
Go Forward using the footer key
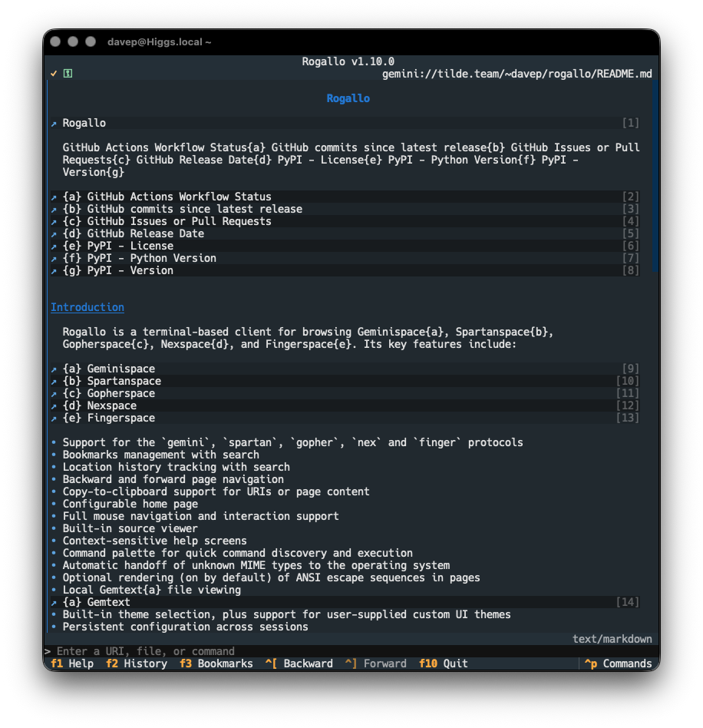pos(376,663)
